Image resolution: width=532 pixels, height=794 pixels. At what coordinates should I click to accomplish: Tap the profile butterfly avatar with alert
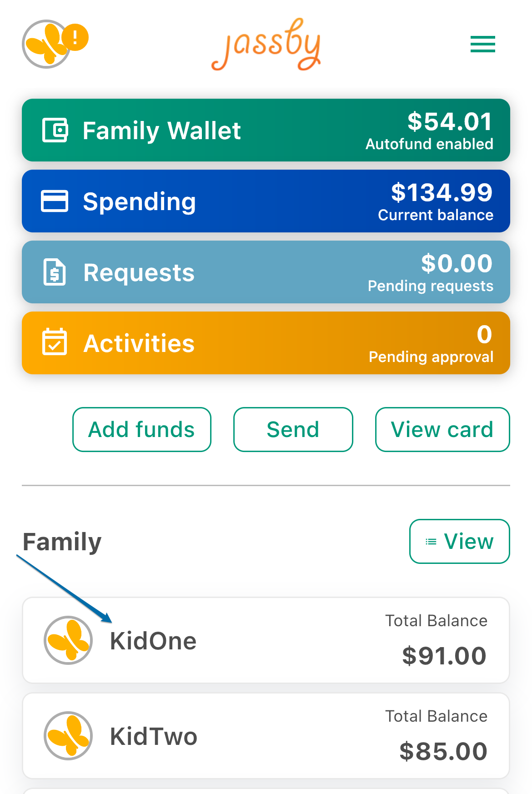(x=46, y=44)
